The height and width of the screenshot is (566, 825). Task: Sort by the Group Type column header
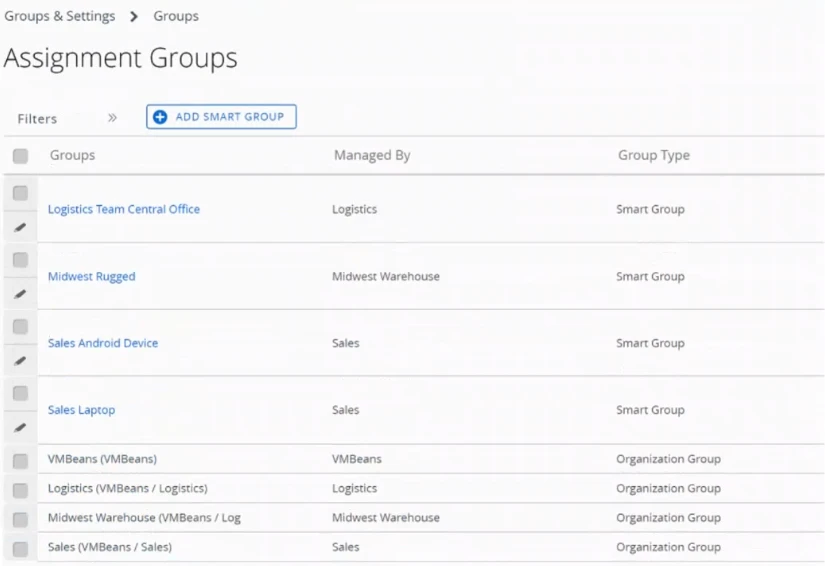(654, 155)
